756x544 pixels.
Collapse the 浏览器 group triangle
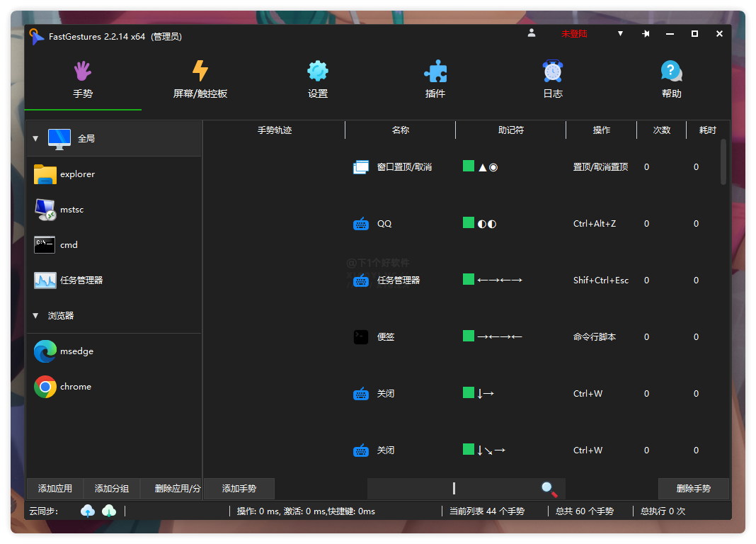click(35, 315)
